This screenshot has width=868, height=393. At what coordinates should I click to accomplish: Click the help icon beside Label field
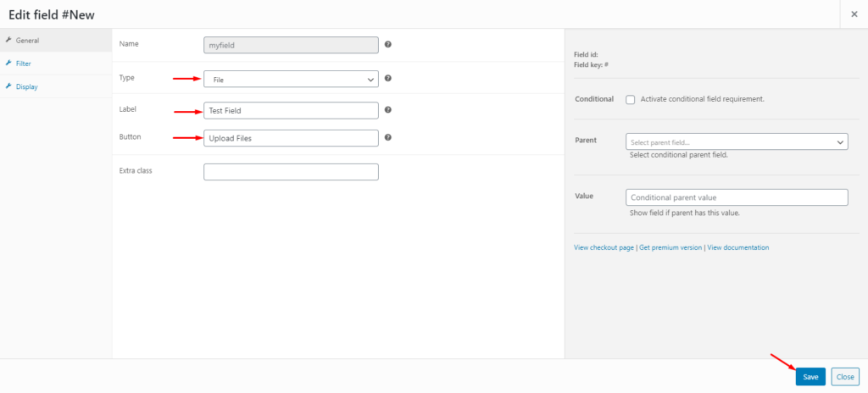[x=388, y=110]
